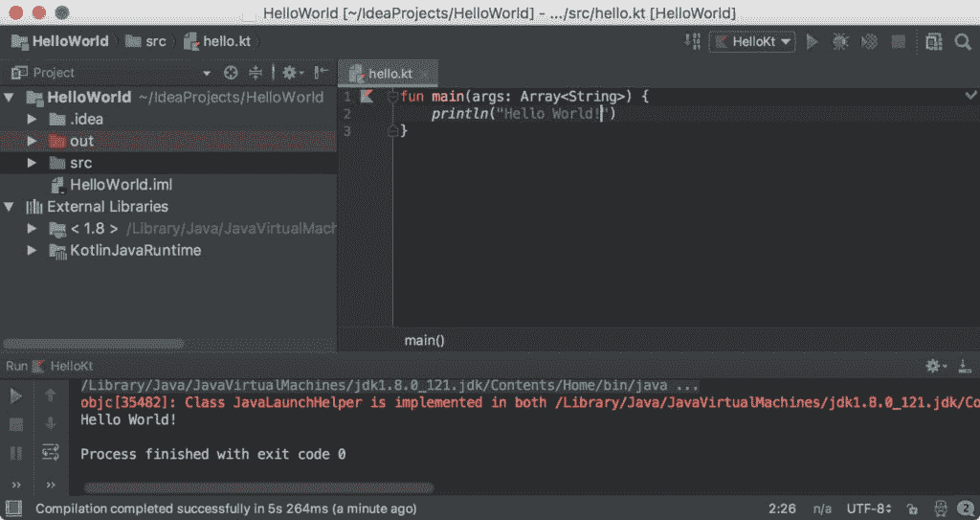980x520 pixels.
Task: Click the "Hello World!" console output line
Action: (129, 419)
